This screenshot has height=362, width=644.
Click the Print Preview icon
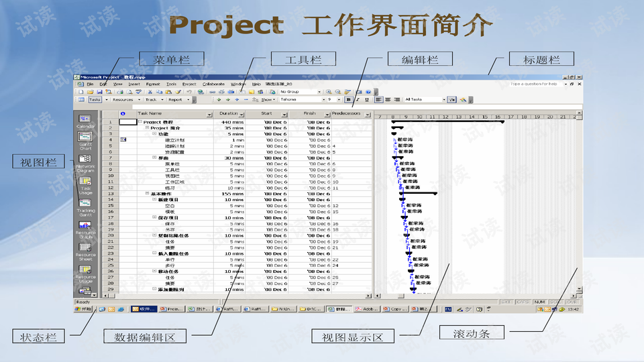(129, 92)
